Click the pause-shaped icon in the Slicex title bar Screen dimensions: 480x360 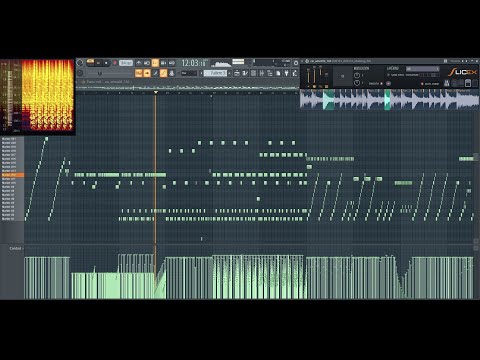[x=445, y=61]
